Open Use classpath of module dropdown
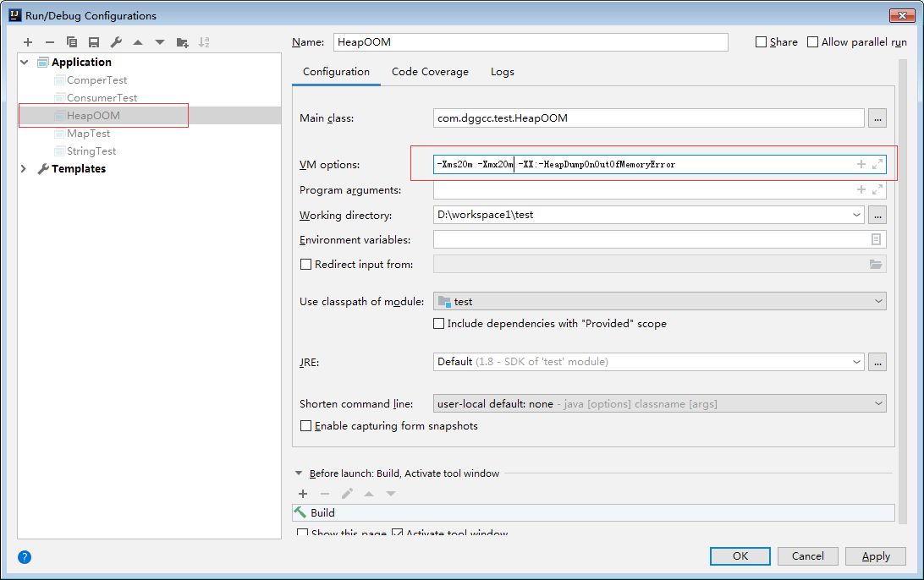Screen dimensions: 924x580 (x=877, y=301)
